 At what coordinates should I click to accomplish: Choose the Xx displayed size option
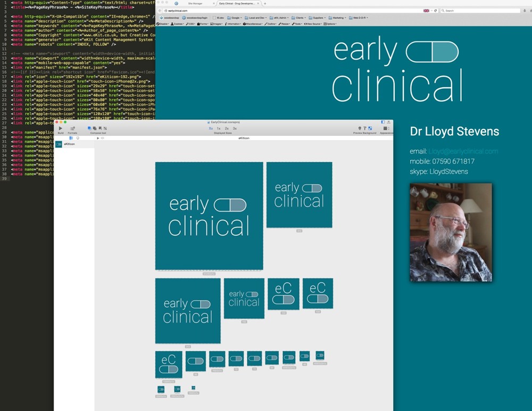(x=211, y=128)
